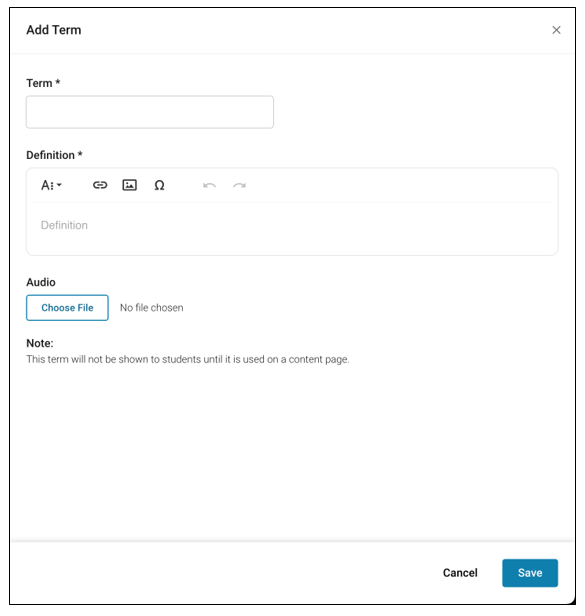
Task: Save the new term
Action: click(530, 573)
